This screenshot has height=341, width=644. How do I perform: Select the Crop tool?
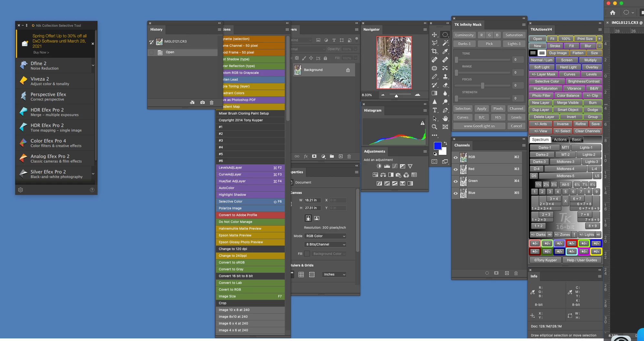(x=434, y=51)
